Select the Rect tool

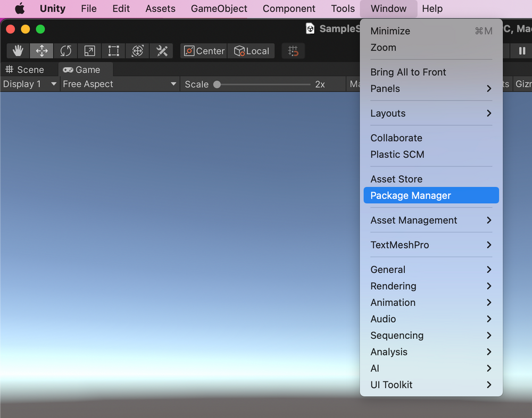coord(113,51)
